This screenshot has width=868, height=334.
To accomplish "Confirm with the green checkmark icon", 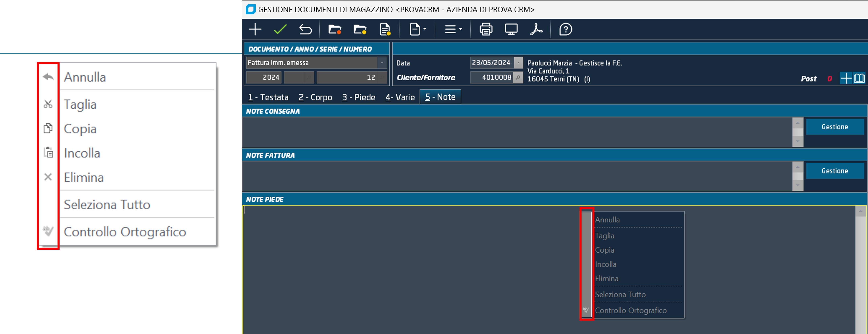I will [280, 29].
